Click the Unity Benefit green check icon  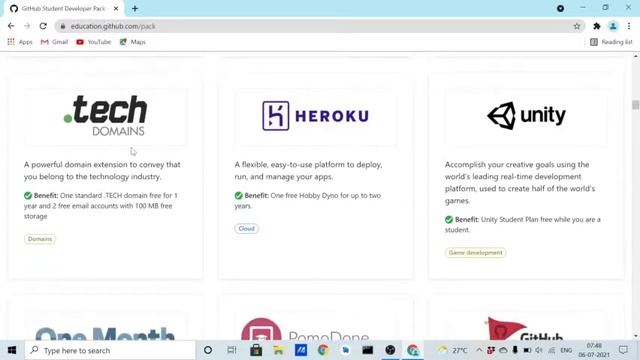pyautogui.click(x=449, y=220)
